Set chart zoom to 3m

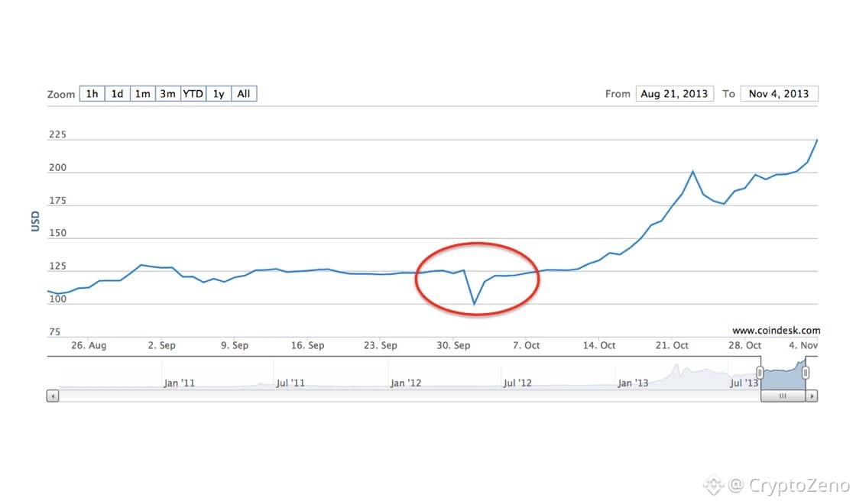click(168, 94)
